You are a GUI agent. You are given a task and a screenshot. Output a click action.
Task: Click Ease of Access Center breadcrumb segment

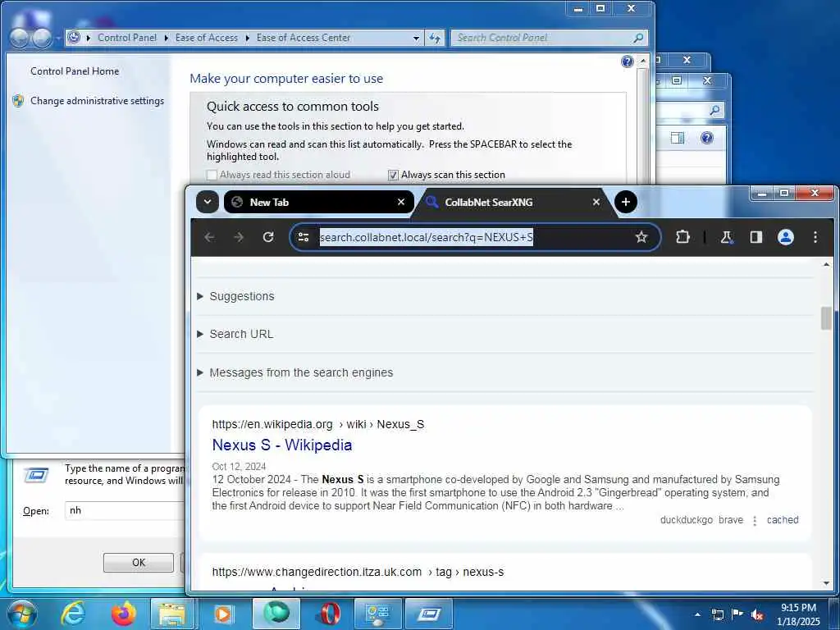point(304,38)
